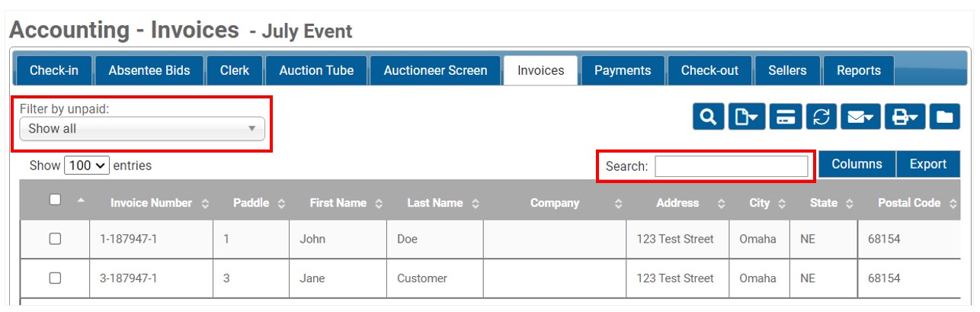The width and height of the screenshot is (980, 312).
Task: Sort by First Name column header
Action: (x=338, y=204)
